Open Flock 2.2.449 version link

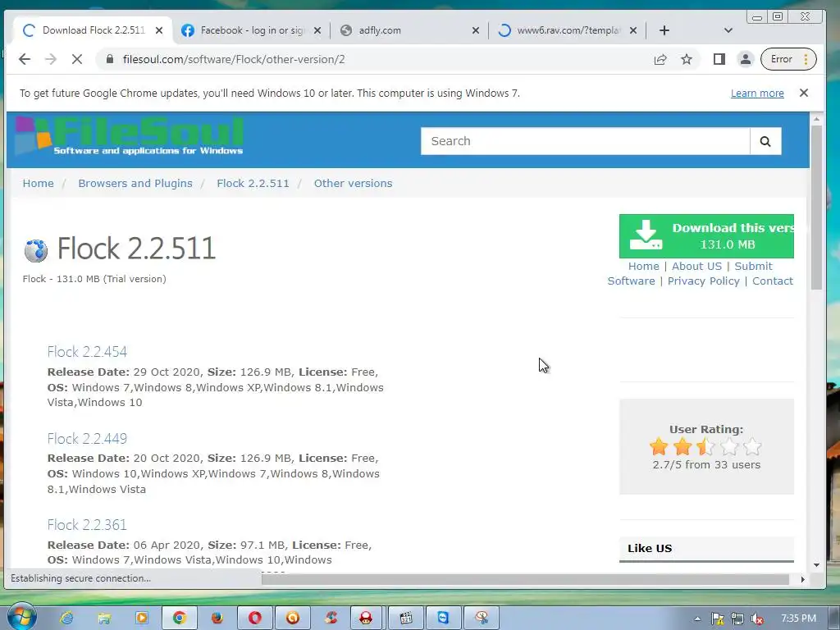coord(87,439)
